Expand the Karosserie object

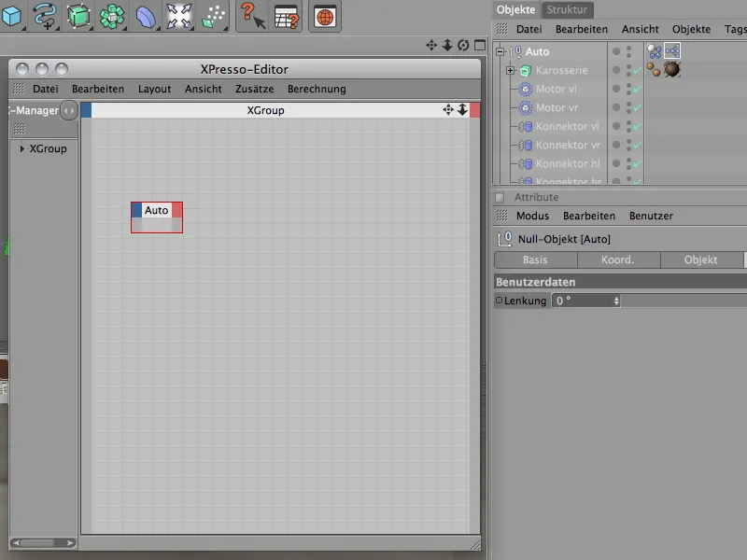pyautogui.click(x=510, y=71)
